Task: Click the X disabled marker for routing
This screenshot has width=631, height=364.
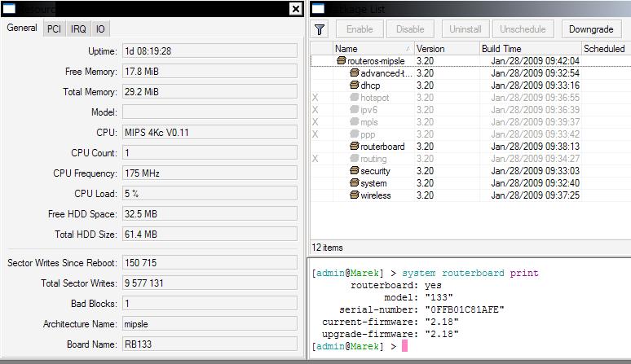Action: (x=315, y=159)
